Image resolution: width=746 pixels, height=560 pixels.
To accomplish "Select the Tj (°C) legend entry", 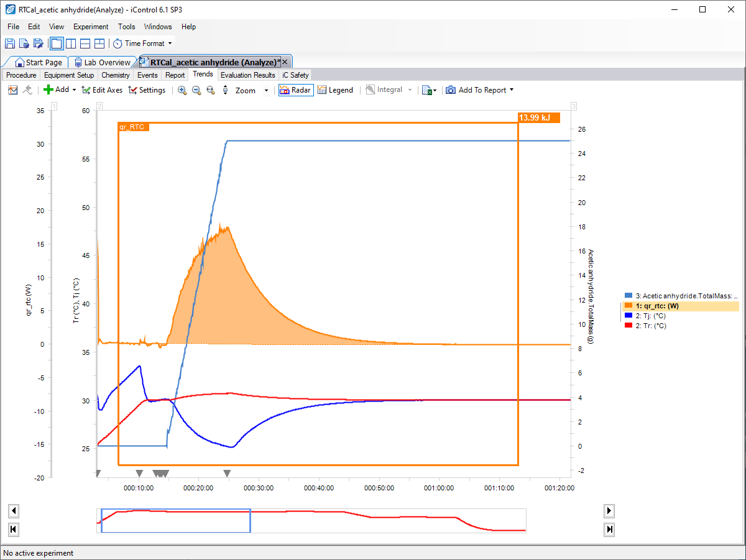I will pyautogui.click(x=645, y=316).
